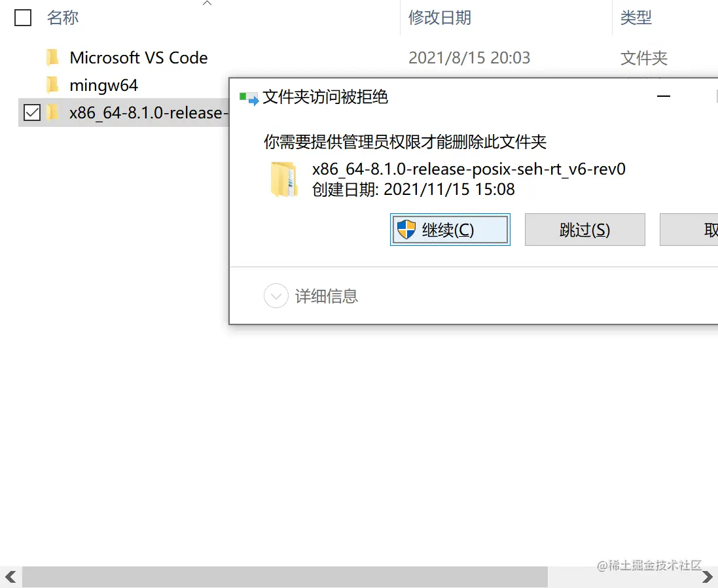Click the sort arrow above the 名称 column
718x588 pixels.
[x=207, y=3]
